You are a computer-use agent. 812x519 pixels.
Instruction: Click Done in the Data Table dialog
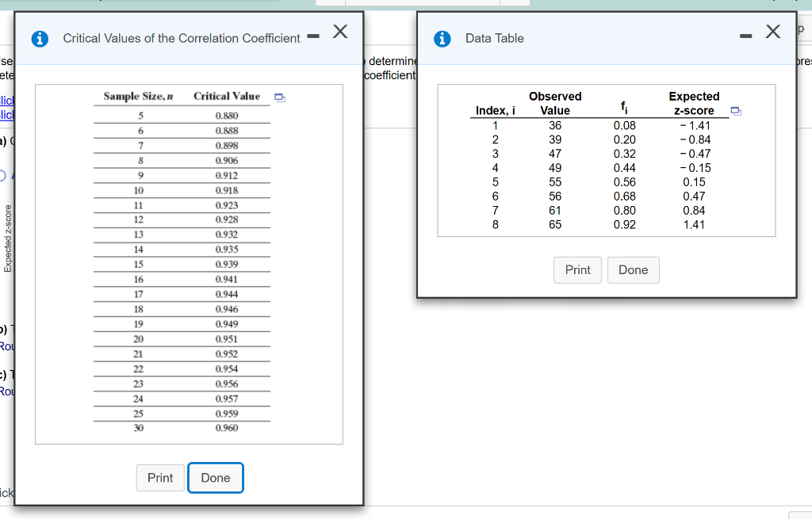tap(633, 269)
